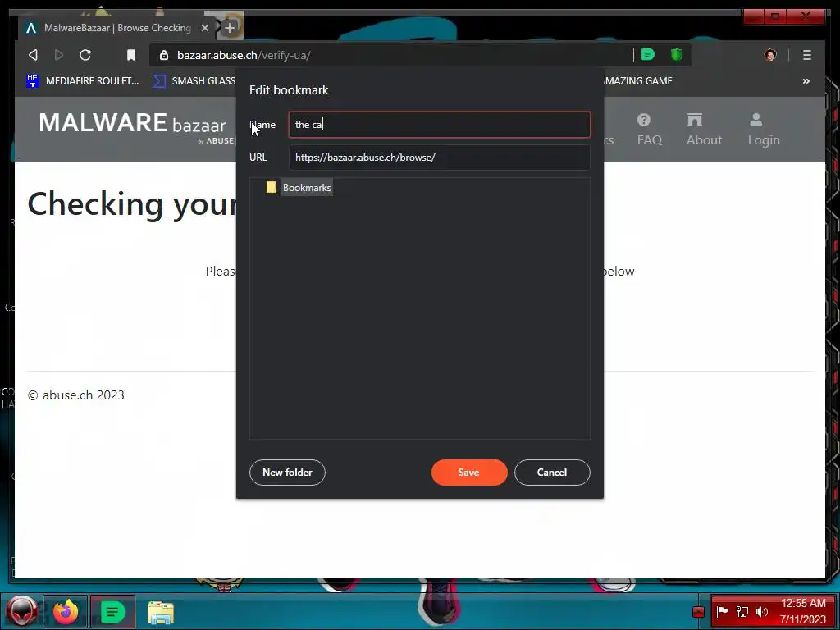The height and width of the screenshot is (630, 840).
Task: Click the red tray icon left of flag
Action: (698, 612)
